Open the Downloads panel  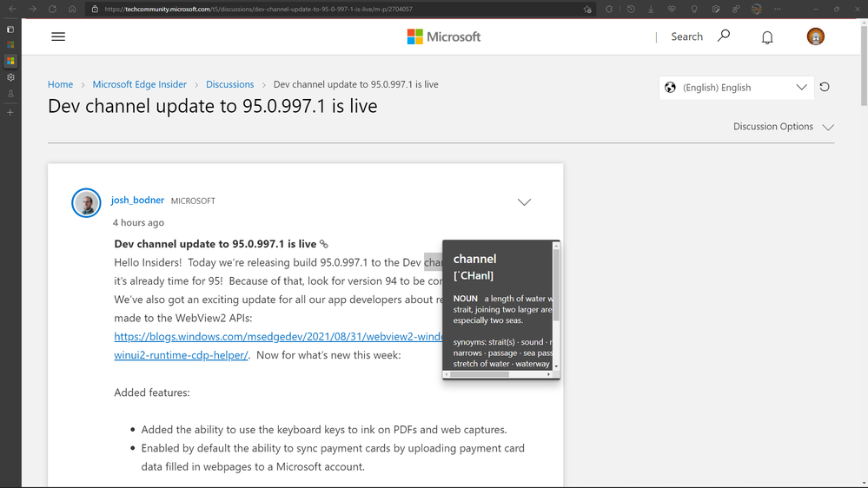[651, 9]
